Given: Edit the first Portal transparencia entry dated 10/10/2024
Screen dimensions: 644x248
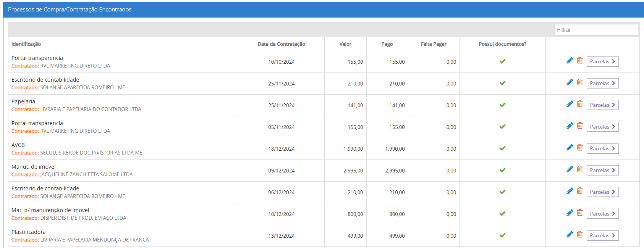Looking at the screenshot, I should [570, 61].
